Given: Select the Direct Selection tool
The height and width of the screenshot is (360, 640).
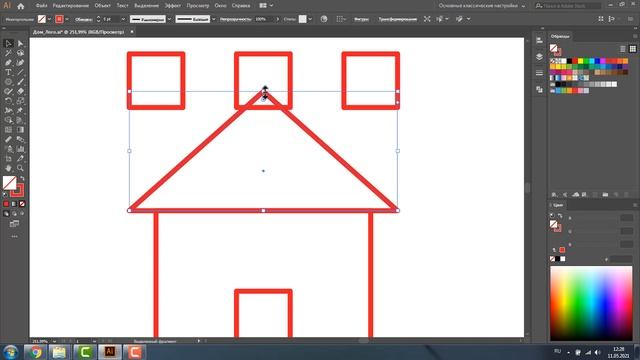Looking at the screenshot, I should click(x=20, y=44).
